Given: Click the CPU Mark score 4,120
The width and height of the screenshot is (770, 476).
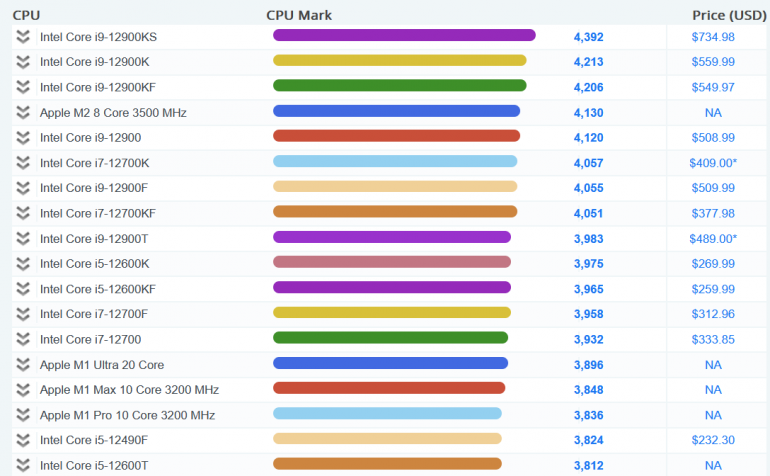Looking at the screenshot, I should point(588,138).
